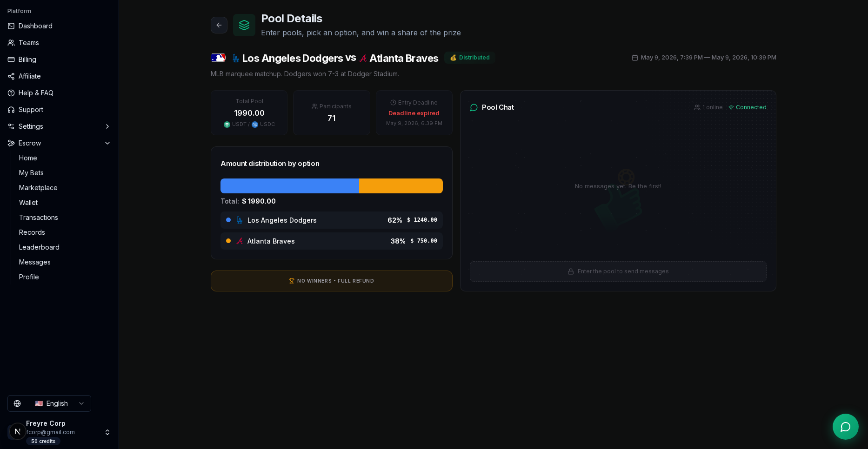Screen dimensions: 868x449
Task: Open the English language dropdown
Action: click(x=49, y=403)
